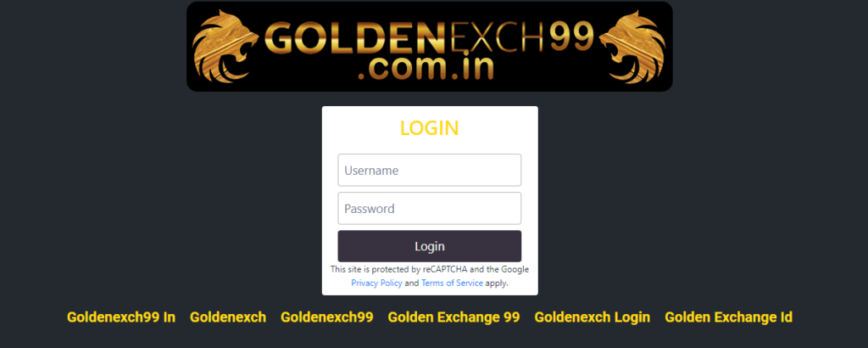The image size is (868, 348).
Task: Click the golden 99 numerals in banner
Action: click(x=571, y=36)
